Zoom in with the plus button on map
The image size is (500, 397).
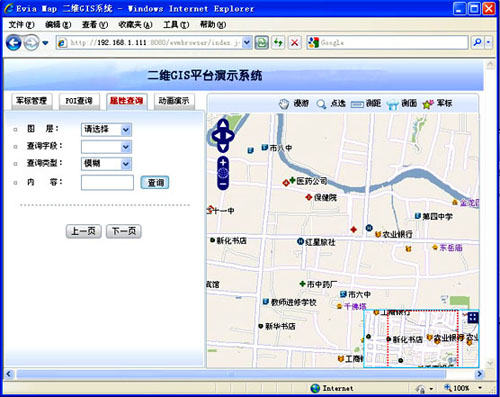(x=223, y=163)
